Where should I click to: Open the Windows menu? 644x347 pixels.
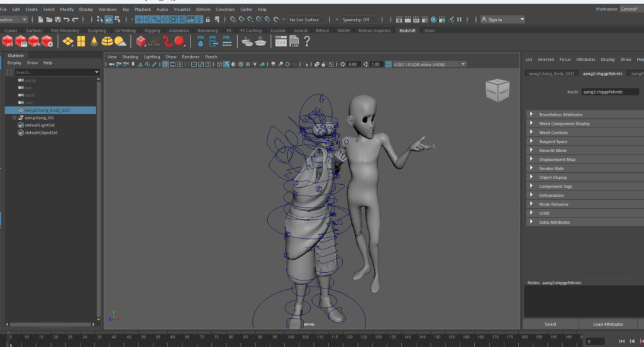108,9
